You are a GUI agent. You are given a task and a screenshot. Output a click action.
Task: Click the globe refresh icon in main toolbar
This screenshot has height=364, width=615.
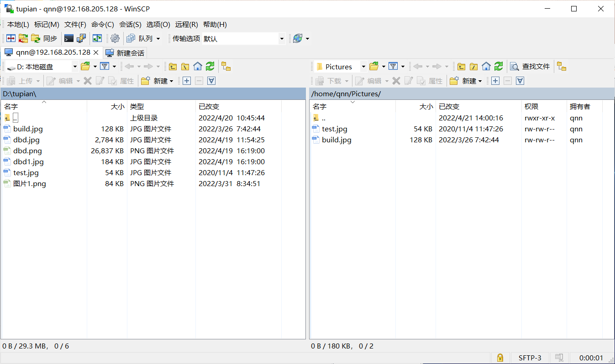pos(298,39)
